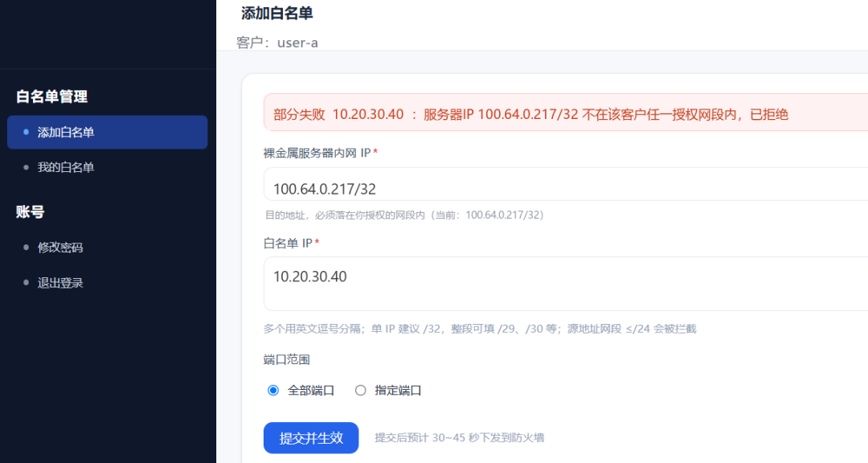Click the 多个用英文逗号分隔 hint text
Viewport: 868px width, 463px height.
[480, 329]
